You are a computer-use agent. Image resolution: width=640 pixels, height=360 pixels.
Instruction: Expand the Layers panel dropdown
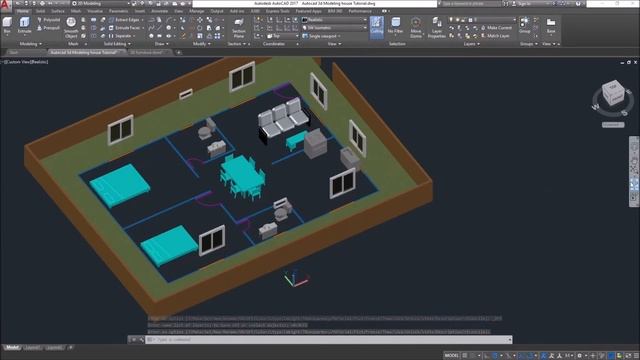(x=471, y=44)
